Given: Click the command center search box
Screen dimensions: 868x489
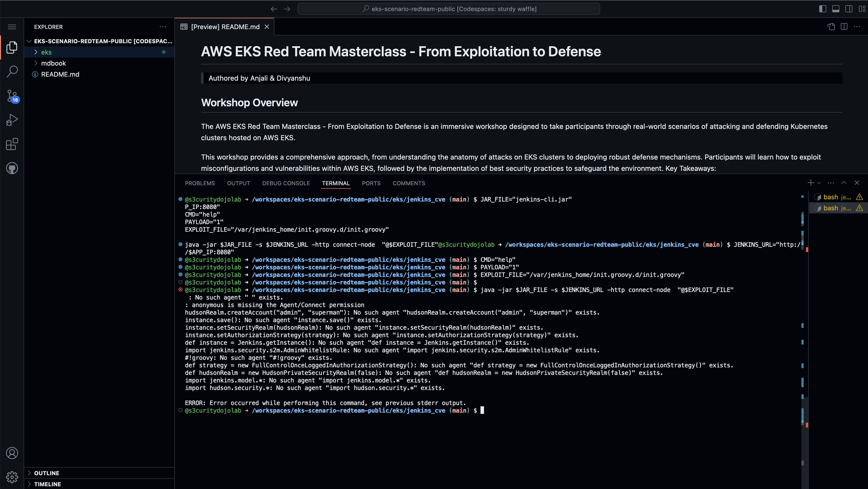Looking at the screenshot, I should pos(449,9).
